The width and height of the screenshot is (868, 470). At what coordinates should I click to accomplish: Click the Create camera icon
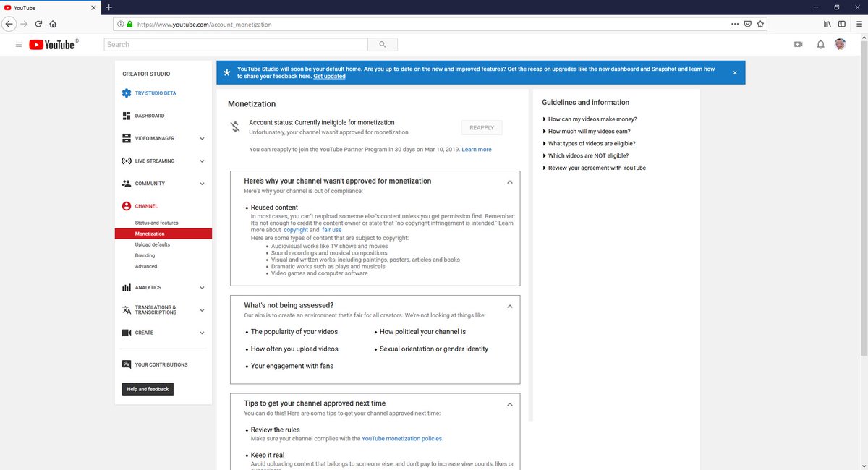click(127, 333)
